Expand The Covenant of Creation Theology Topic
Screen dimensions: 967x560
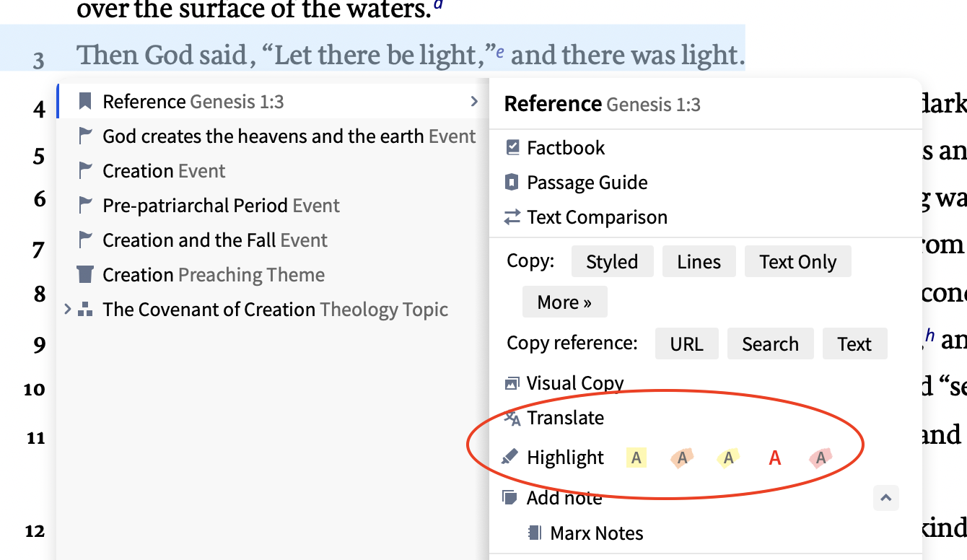point(67,309)
